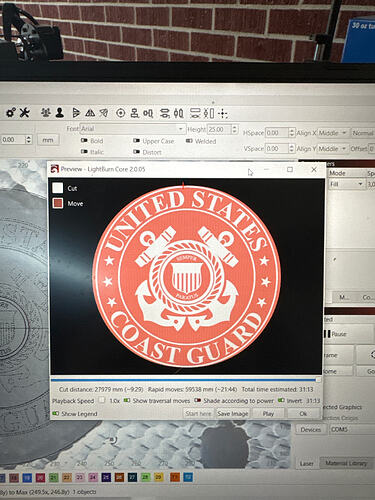The image size is (375, 500).
Task: Click alignment icon right of target icon
Action: [x=134, y=113]
